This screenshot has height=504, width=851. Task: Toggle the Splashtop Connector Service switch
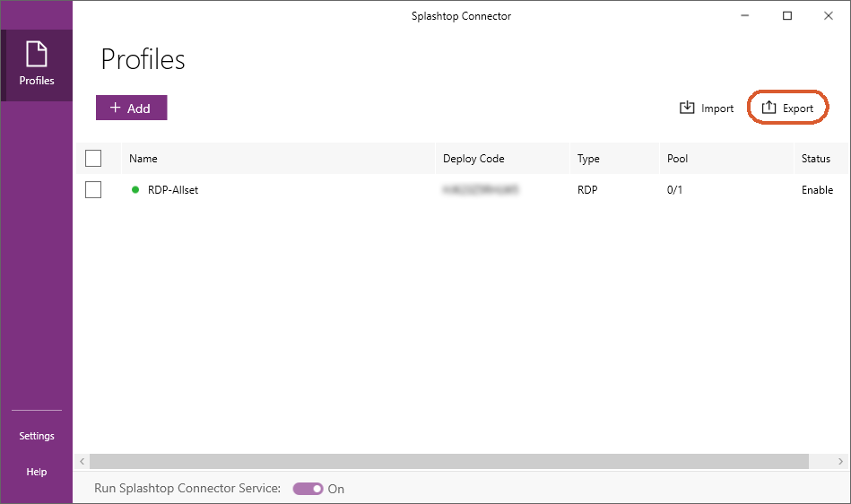308,489
